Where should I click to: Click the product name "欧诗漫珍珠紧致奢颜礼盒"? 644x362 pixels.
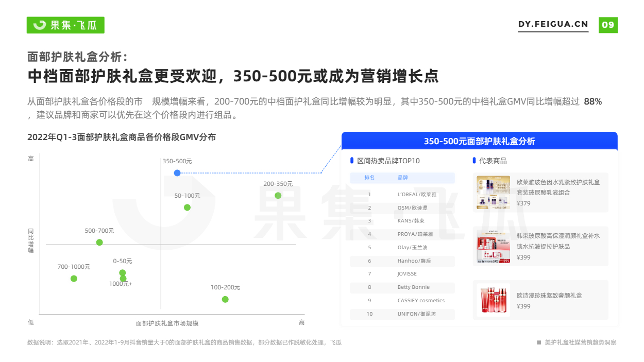point(550,296)
